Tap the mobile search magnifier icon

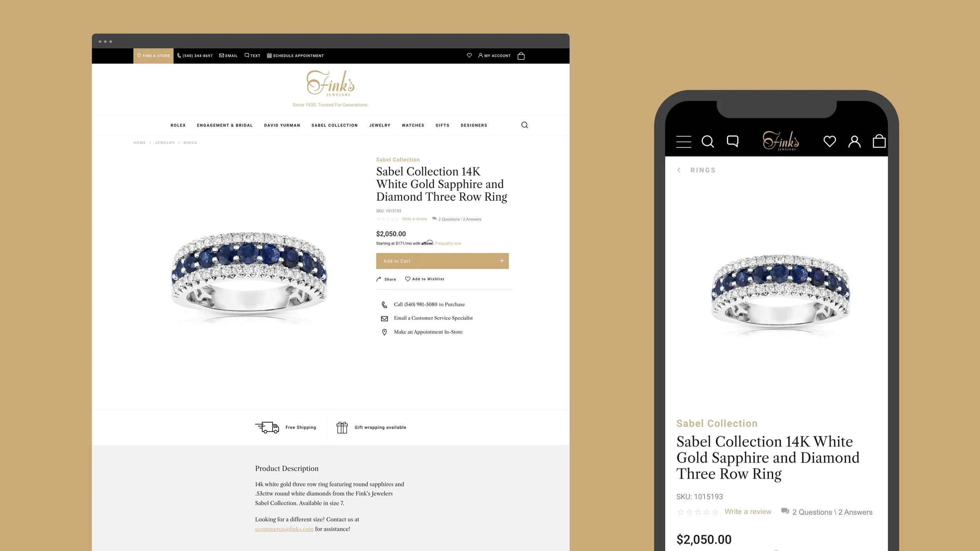[708, 141]
